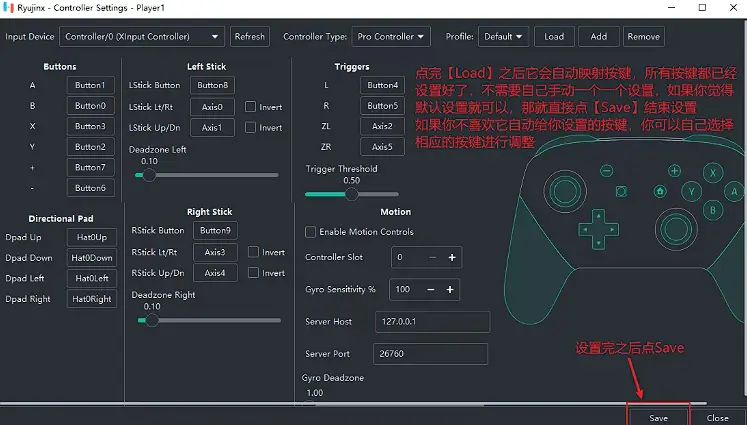Enable the Motion Controls checkbox

[x=311, y=232]
